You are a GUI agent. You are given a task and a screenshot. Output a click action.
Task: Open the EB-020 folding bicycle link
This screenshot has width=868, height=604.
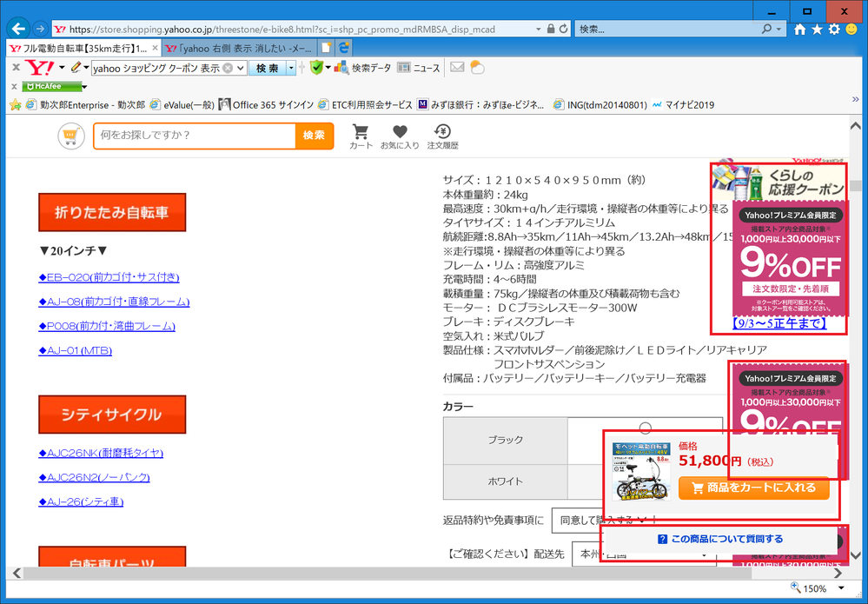[x=109, y=277]
